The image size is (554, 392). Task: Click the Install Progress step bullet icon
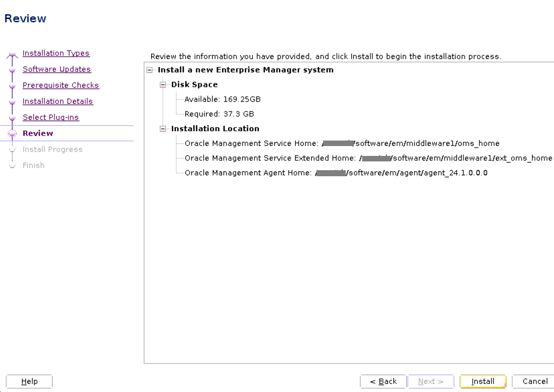point(12,150)
